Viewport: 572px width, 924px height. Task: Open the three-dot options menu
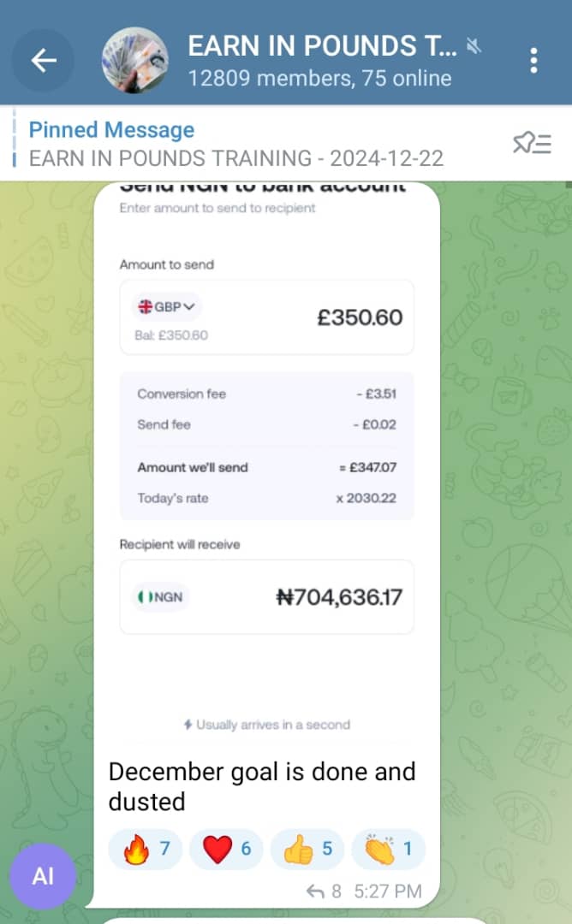click(533, 60)
